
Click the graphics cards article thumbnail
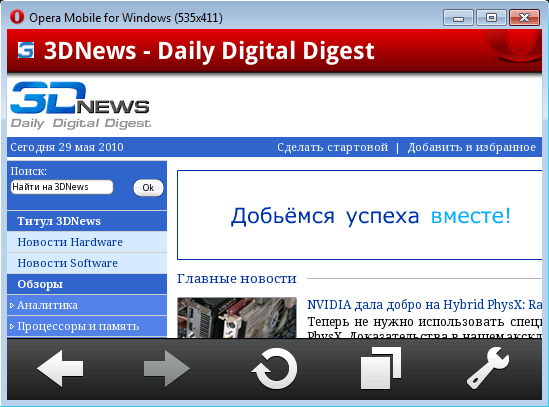pyautogui.click(x=237, y=318)
